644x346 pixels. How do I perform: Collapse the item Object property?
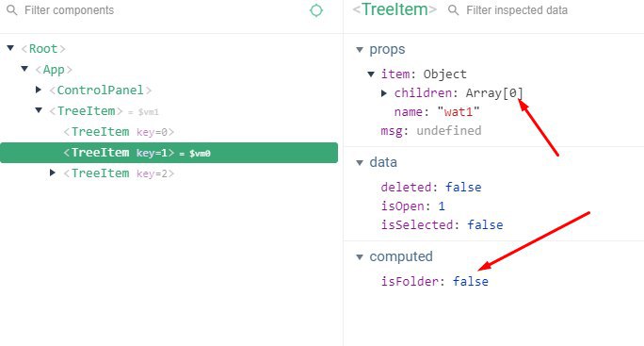pos(371,74)
